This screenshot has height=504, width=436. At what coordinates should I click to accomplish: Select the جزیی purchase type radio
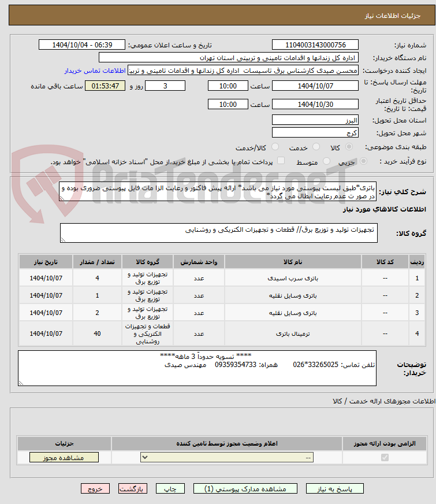[x=363, y=161]
